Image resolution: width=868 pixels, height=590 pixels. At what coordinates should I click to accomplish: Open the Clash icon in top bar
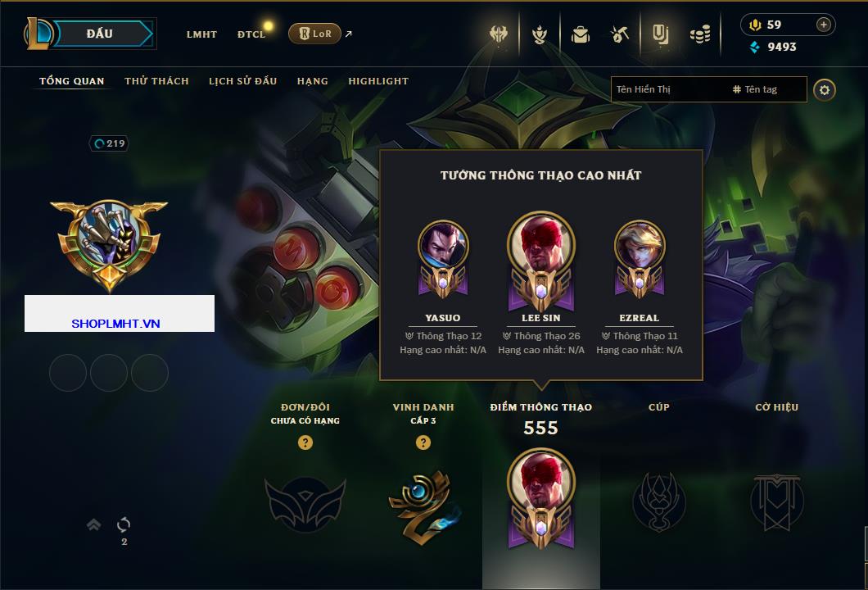[499, 34]
